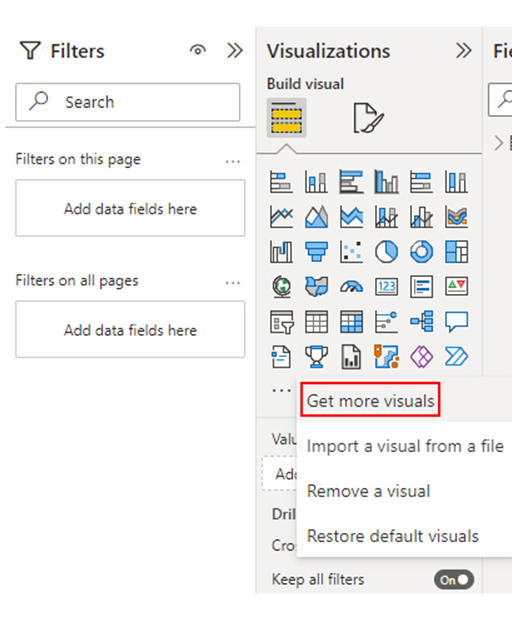Select the stacked bar chart visual
The height and width of the screenshot is (620, 515).
(x=281, y=182)
